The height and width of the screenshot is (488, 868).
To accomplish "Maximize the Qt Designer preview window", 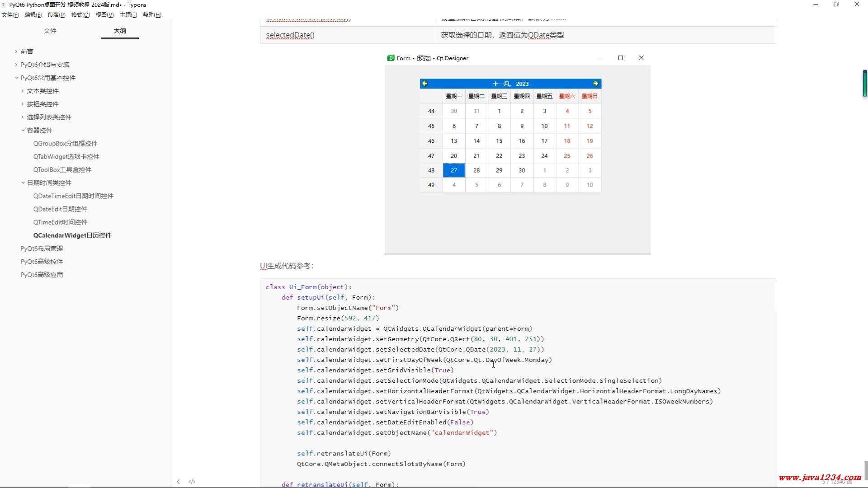I will [x=620, y=58].
